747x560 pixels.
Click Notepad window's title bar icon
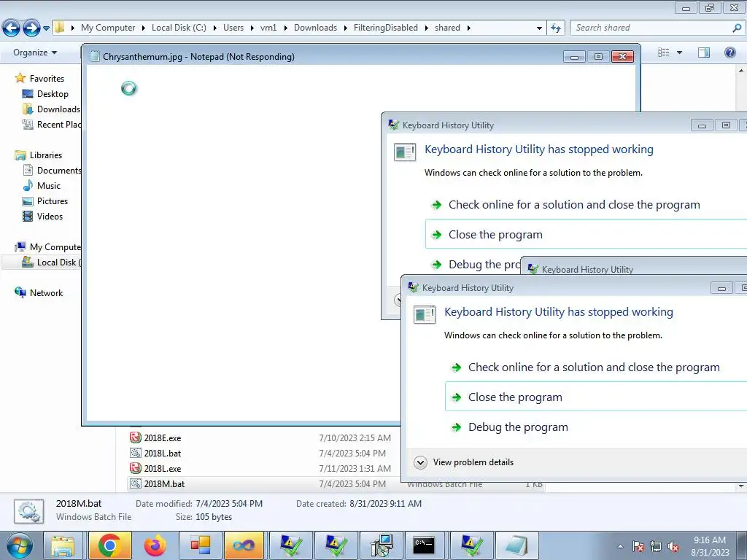[96, 57]
